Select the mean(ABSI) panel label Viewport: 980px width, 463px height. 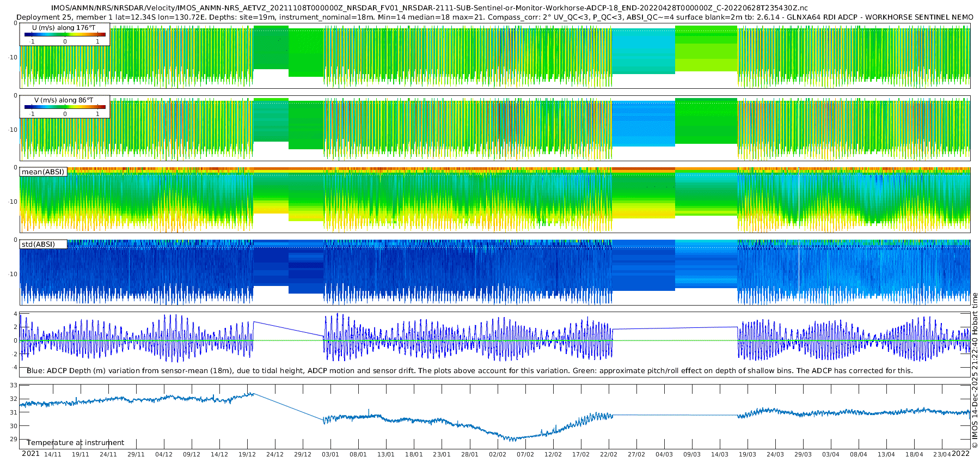43,172
